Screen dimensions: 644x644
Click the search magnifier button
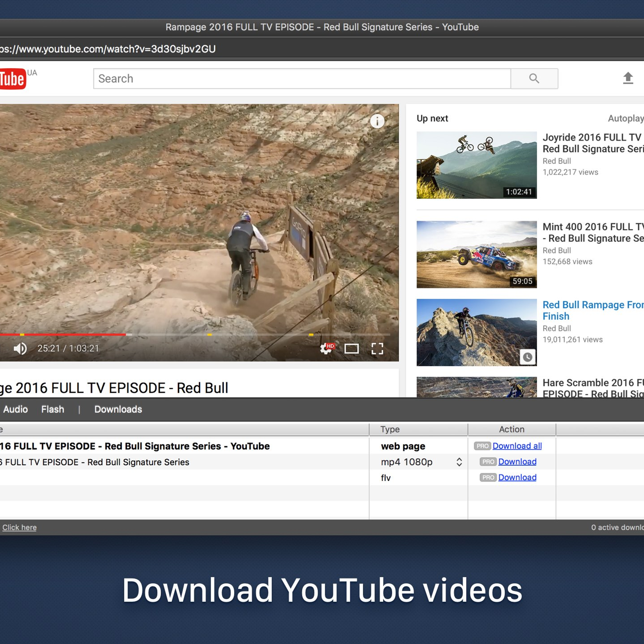[x=534, y=78]
